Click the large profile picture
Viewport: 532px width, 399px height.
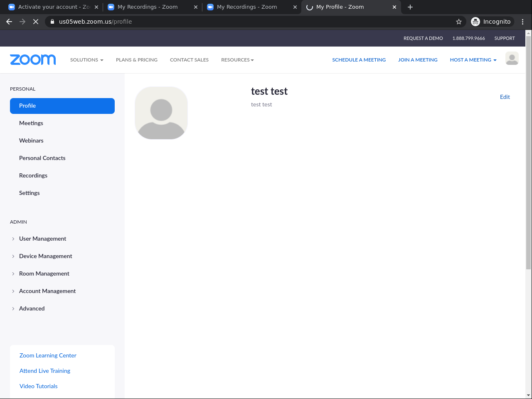(161, 113)
